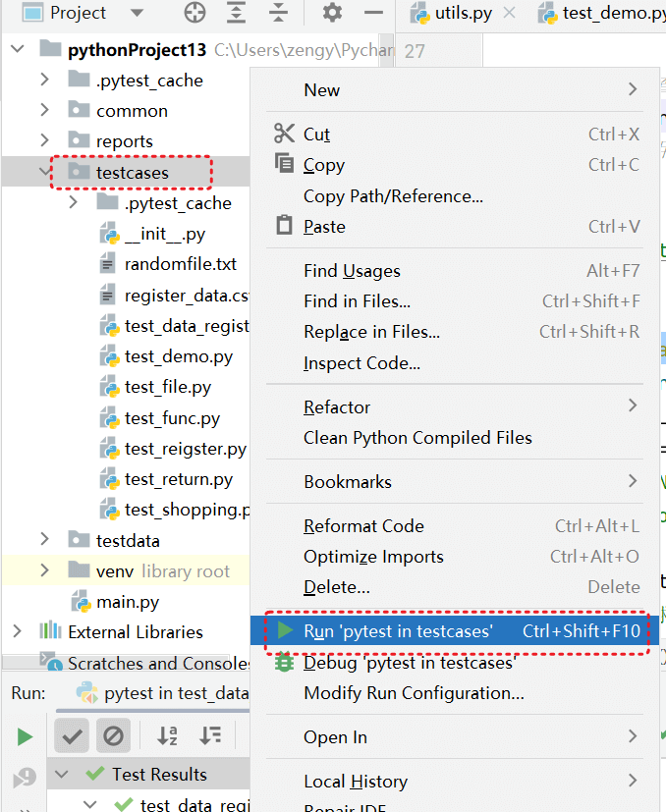Choose Inspect Code...
The width and height of the screenshot is (666, 812).
pos(455,362)
